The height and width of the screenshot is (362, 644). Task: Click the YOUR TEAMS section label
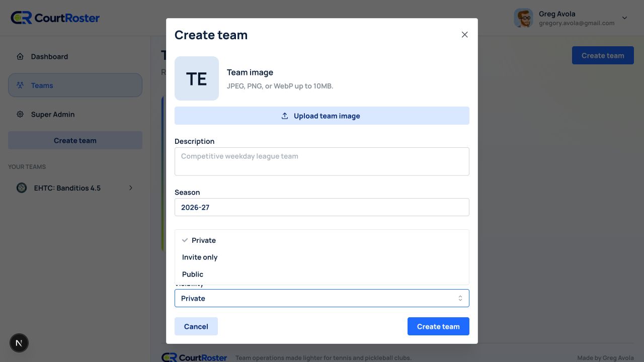(x=27, y=167)
